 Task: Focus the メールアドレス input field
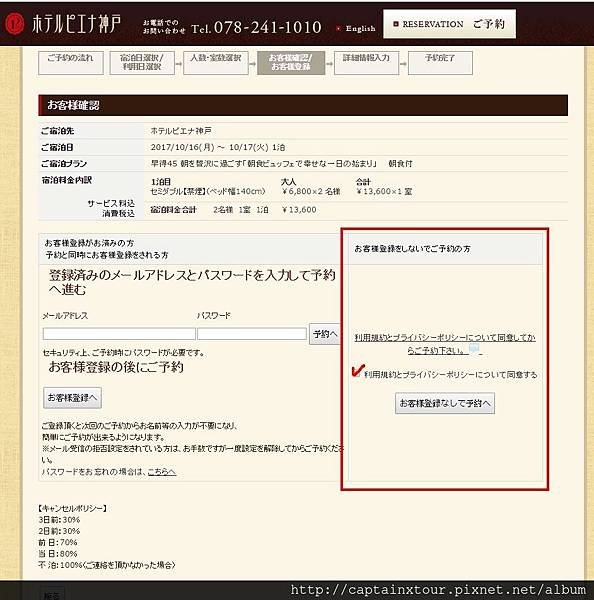(119, 334)
